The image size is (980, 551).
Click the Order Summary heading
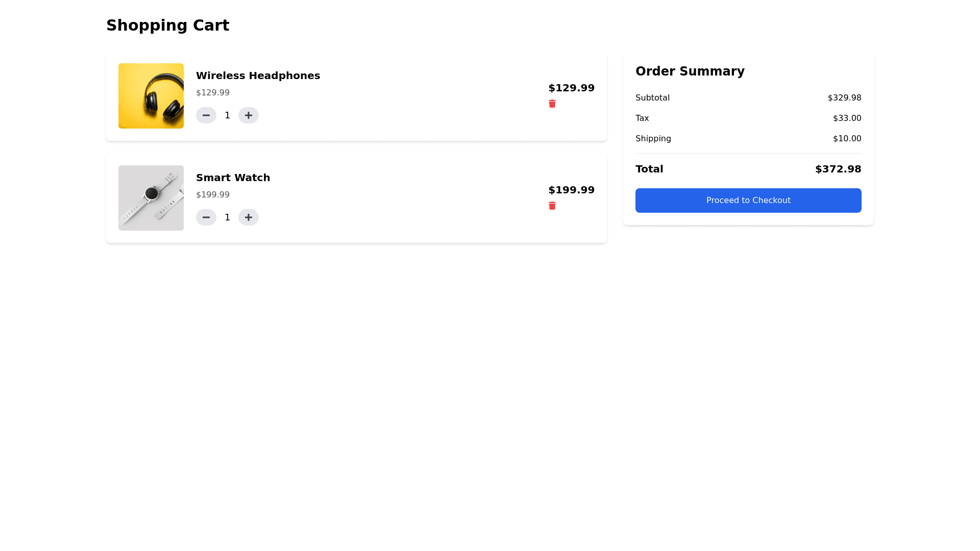point(690,71)
